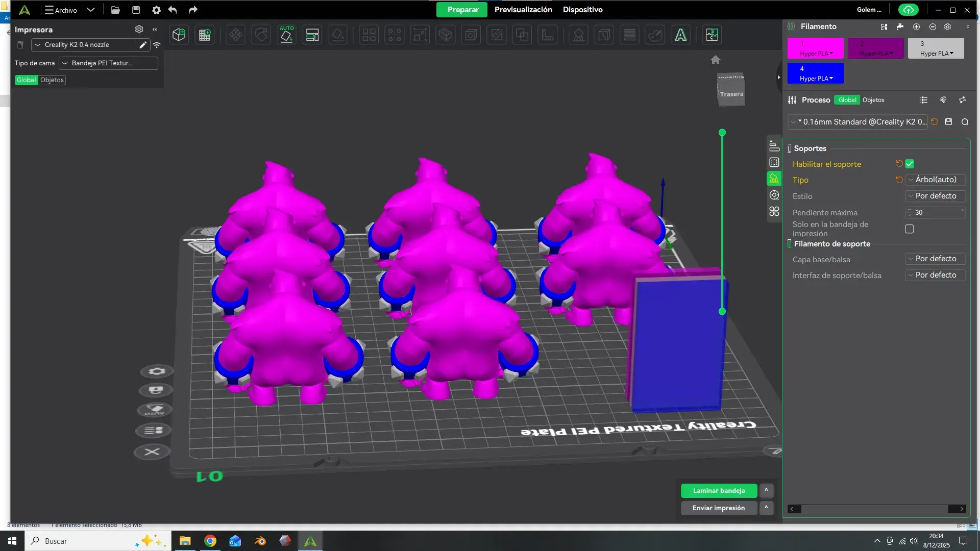Click the Laminar bandeja button

click(x=719, y=490)
